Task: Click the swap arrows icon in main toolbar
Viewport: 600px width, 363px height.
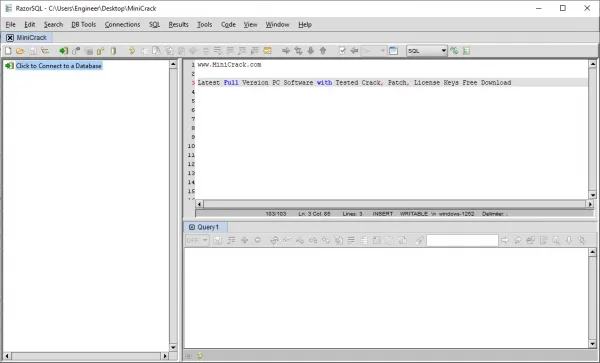Action: coord(298,51)
